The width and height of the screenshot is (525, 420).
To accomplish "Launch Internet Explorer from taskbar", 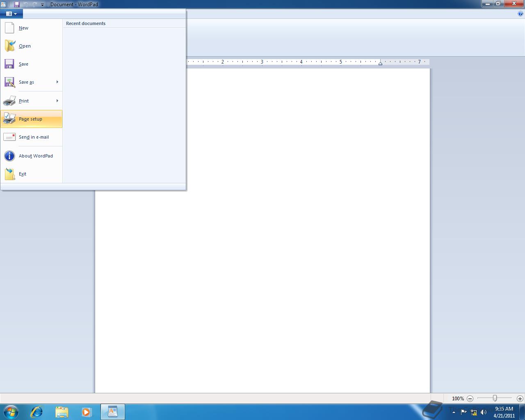I will tap(37, 412).
